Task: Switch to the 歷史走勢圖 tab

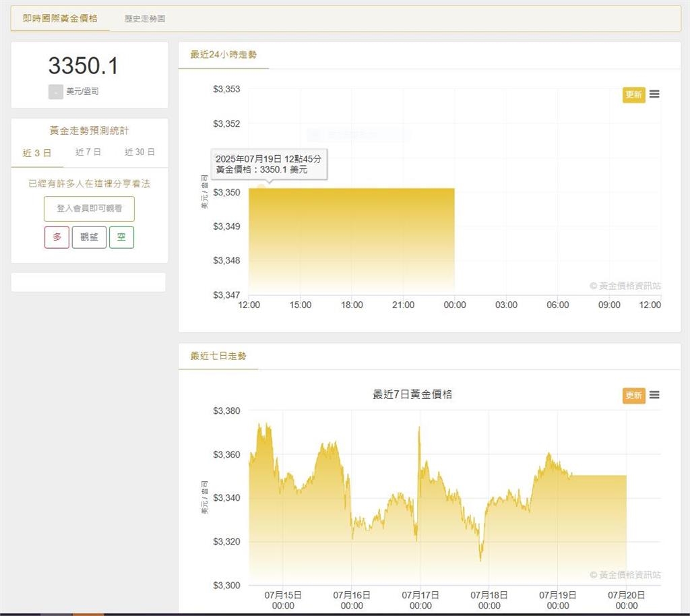Action: click(145, 19)
